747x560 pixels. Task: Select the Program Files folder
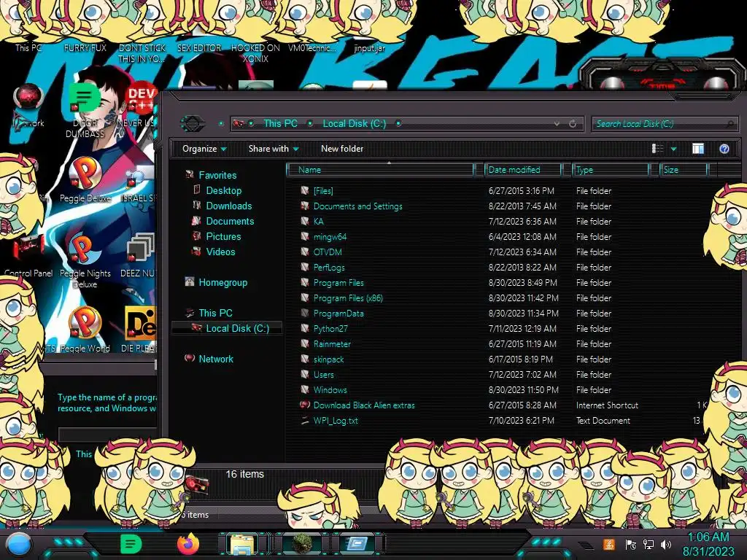tap(338, 283)
